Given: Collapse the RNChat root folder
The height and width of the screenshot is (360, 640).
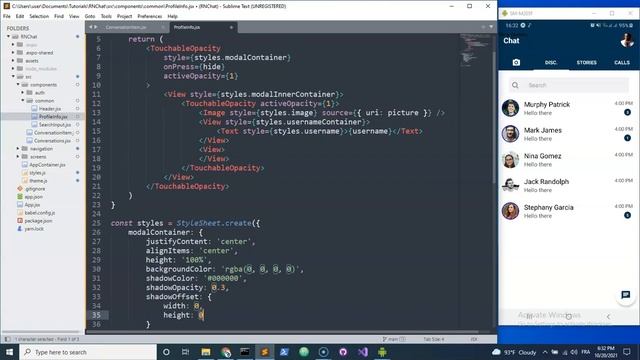Looking at the screenshot, I should pyautogui.click(x=8, y=36).
